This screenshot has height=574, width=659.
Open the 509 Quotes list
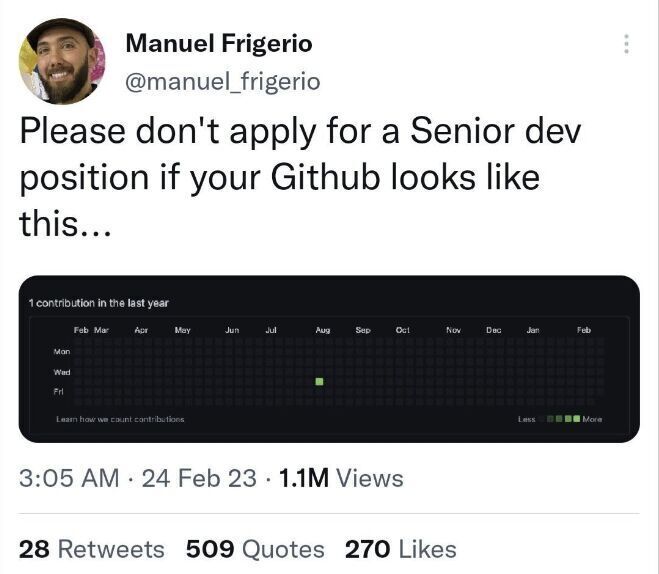tap(255, 549)
